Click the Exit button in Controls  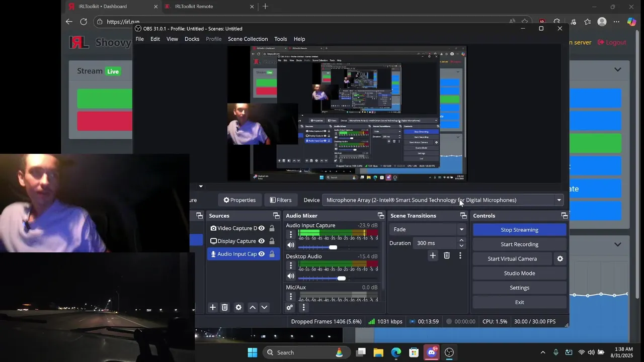tap(519, 302)
